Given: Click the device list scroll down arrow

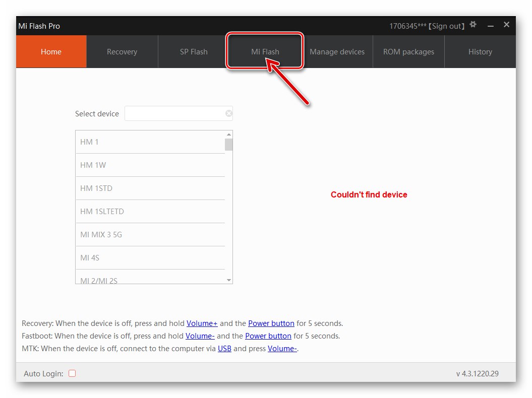Looking at the screenshot, I should pyautogui.click(x=228, y=280).
